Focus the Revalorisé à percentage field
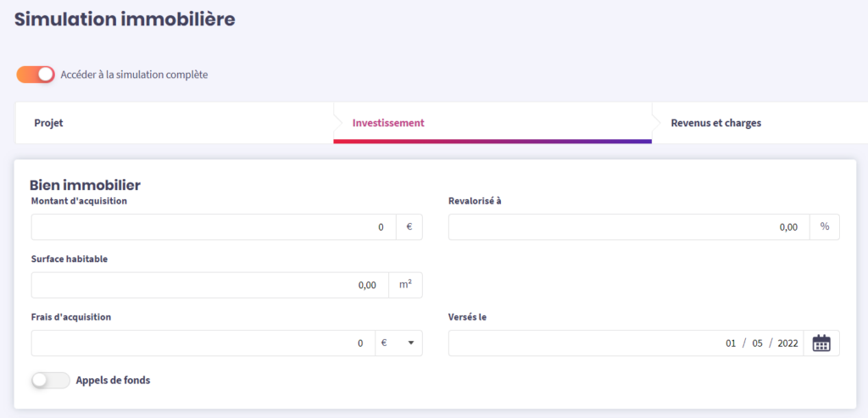 (628, 227)
